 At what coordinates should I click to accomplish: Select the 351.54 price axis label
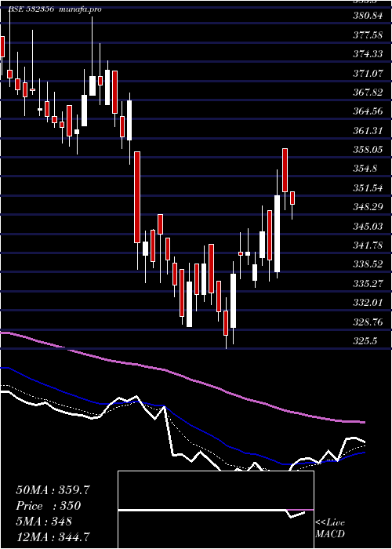(367, 188)
